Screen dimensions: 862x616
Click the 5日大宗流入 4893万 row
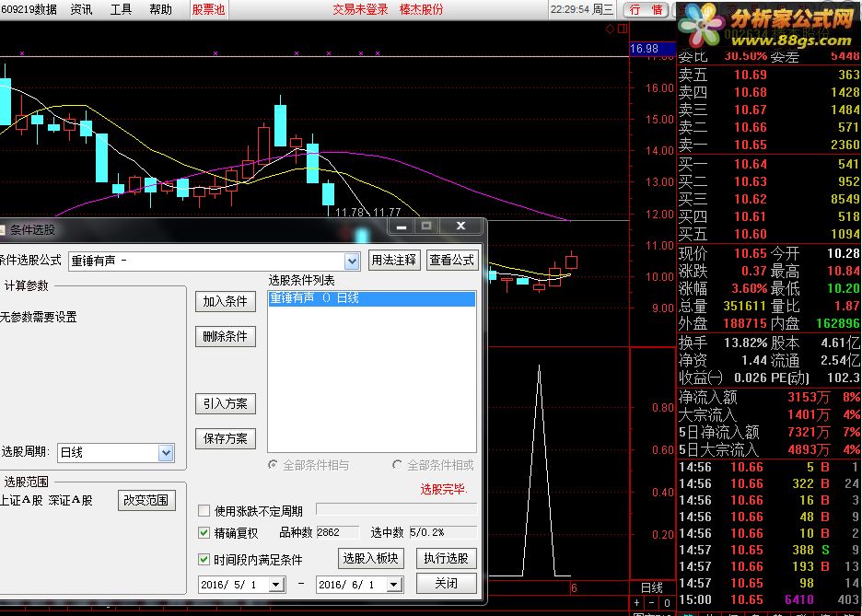769,450
